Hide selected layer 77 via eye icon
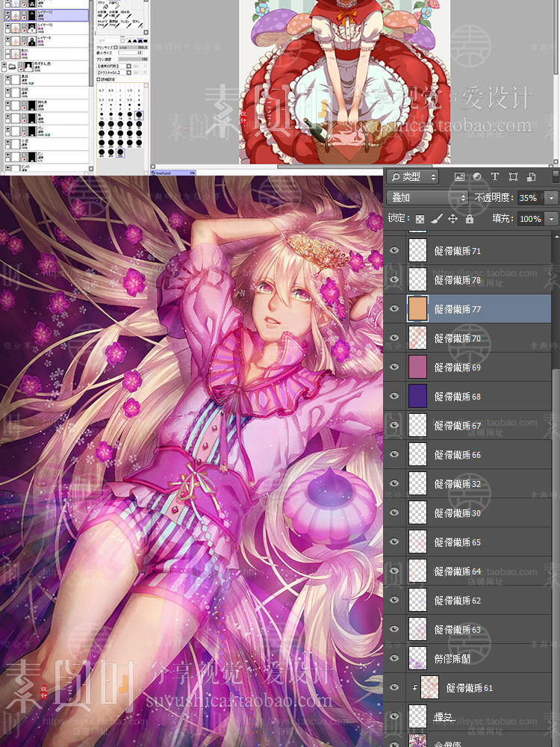This screenshot has width=560, height=747. [x=394, y=309]
